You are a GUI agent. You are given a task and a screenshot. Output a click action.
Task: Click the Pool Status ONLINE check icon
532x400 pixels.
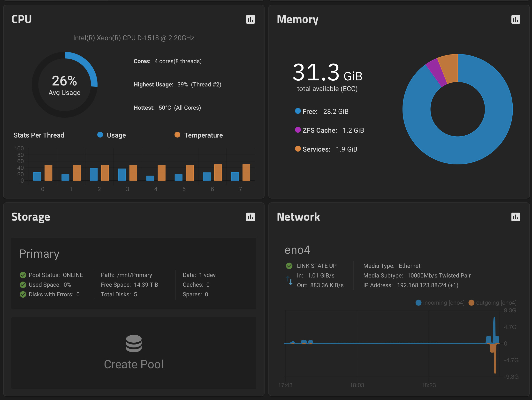pyautogui.click(x=23, y=275)
